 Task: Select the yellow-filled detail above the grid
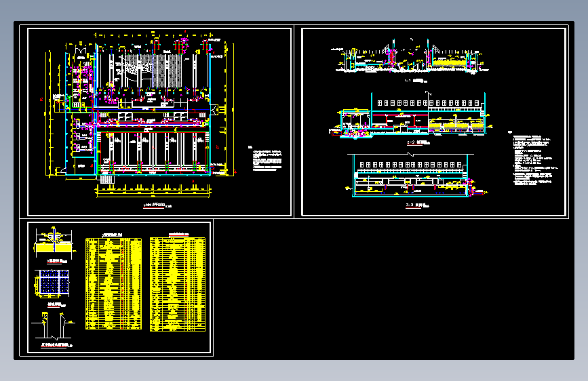tap(54, 243)
